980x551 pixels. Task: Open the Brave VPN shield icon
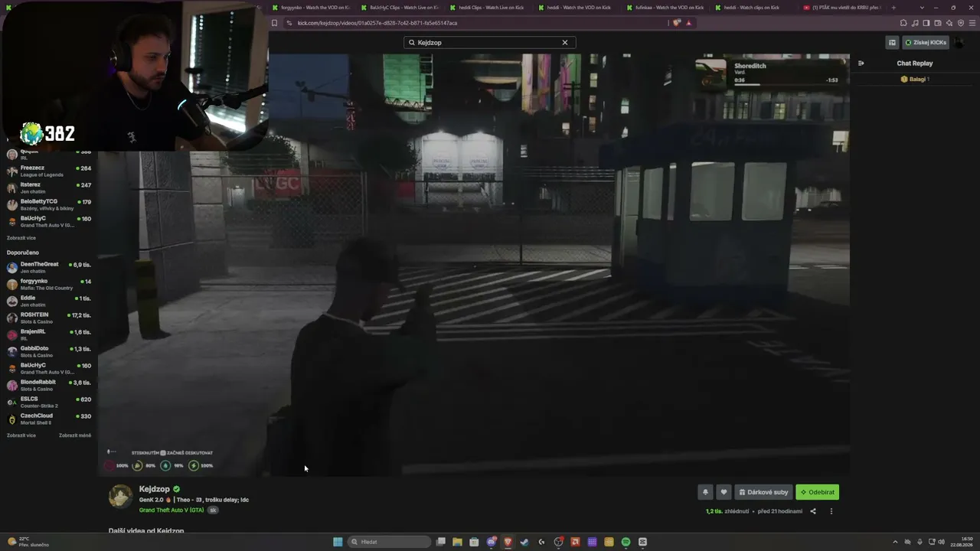tap(961, 23)
